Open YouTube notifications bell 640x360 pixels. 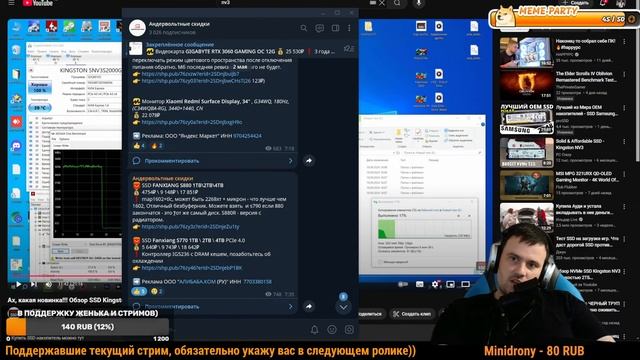point(603,3)
